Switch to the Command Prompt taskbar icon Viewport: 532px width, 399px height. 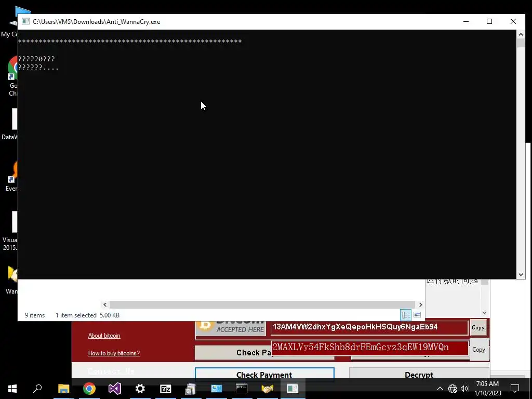[242, 389]
